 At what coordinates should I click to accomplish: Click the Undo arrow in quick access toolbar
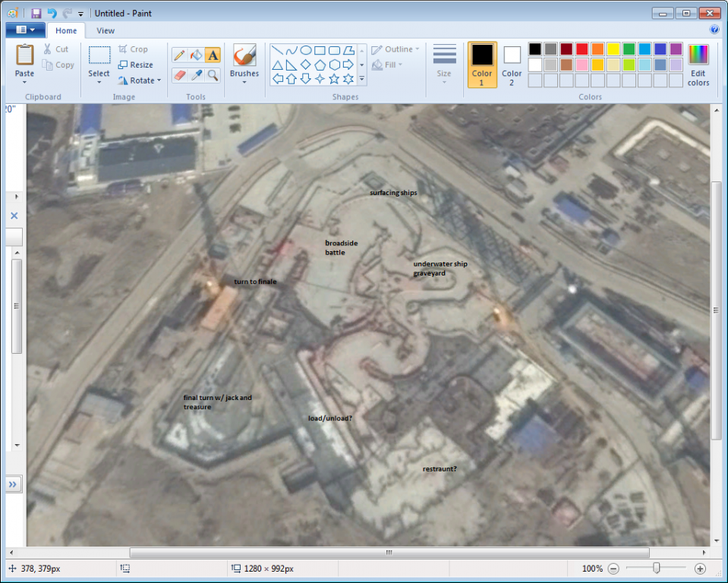pyautogui.click(x=52, y=13)
